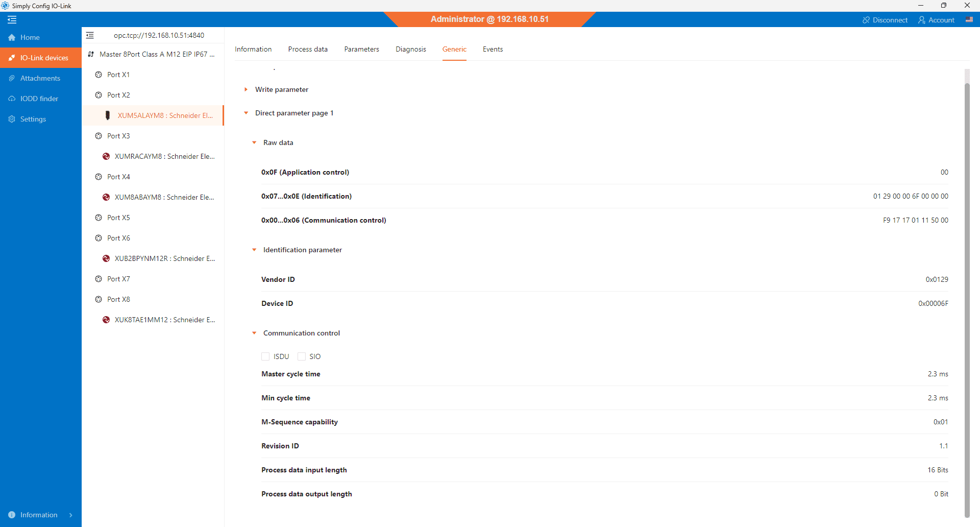Click the language flag icon
Screen dimensions: 980x527
[x=969, y=20]
